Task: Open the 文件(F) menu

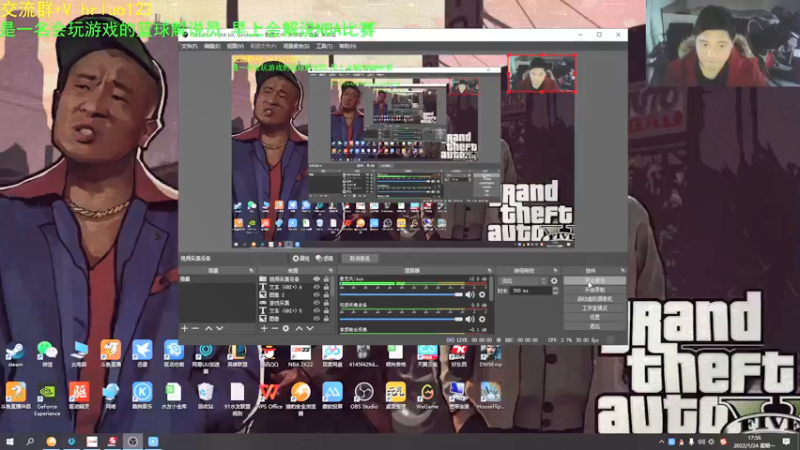Action: pos(189,46)
